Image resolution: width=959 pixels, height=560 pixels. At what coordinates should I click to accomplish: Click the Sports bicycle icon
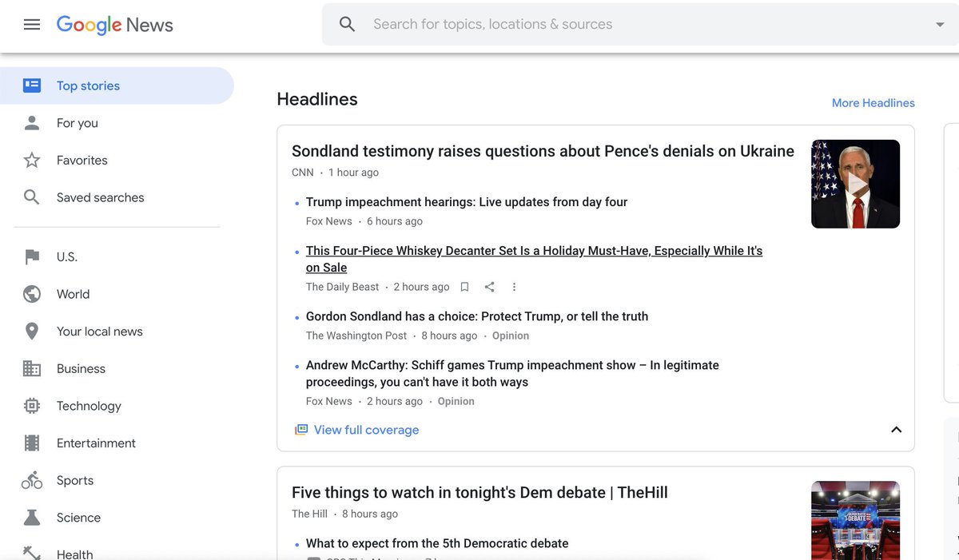point(32,480)
